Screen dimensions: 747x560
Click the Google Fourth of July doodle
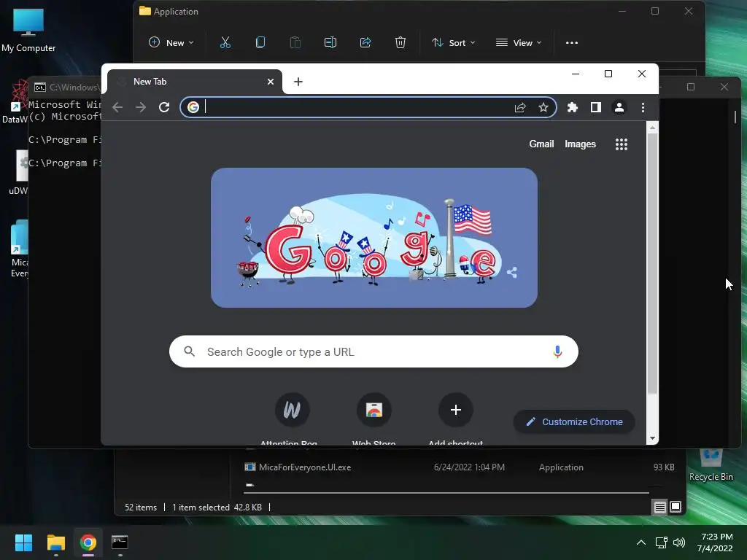374,238
